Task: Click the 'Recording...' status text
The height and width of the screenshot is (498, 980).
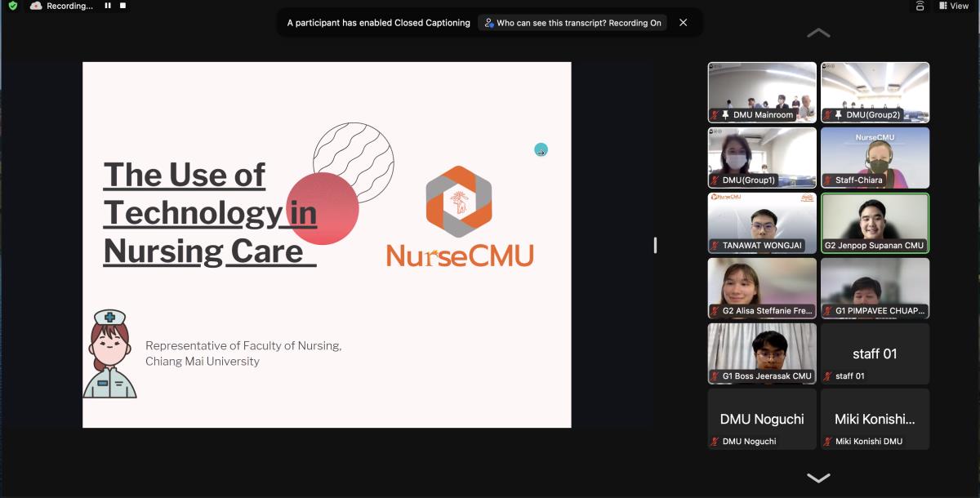Action: point(69,6)
